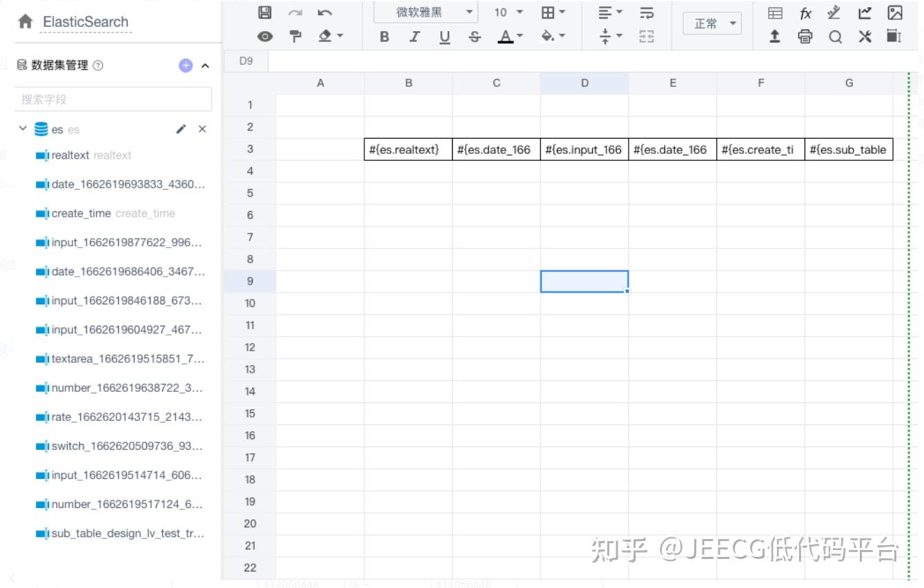
Task: Select column D header
Action: [x=584, y=83]
